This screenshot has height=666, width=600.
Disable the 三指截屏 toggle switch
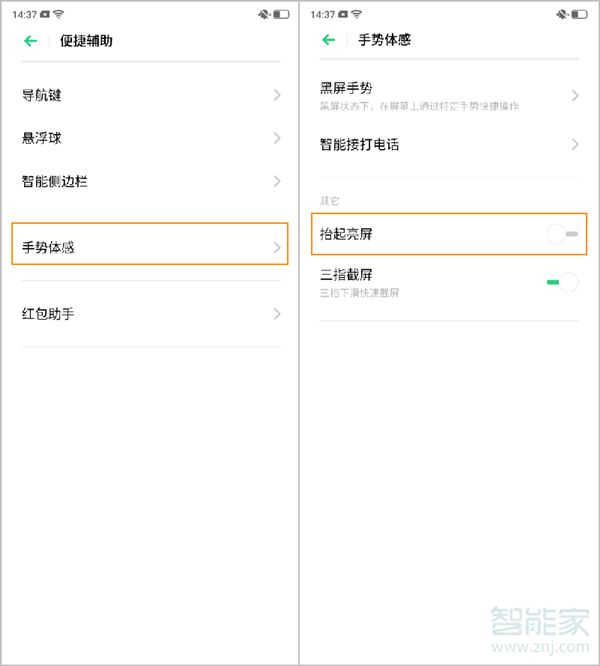pyautogui.click(x=562, y=282)
